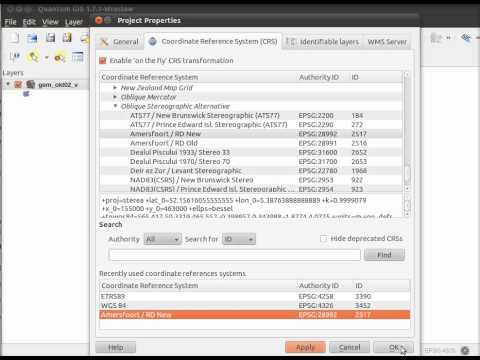Click the Open Project toolbar icon
The height and width of the screenshot is (360, 480).
pyautogui.click(x=32, y=38)
